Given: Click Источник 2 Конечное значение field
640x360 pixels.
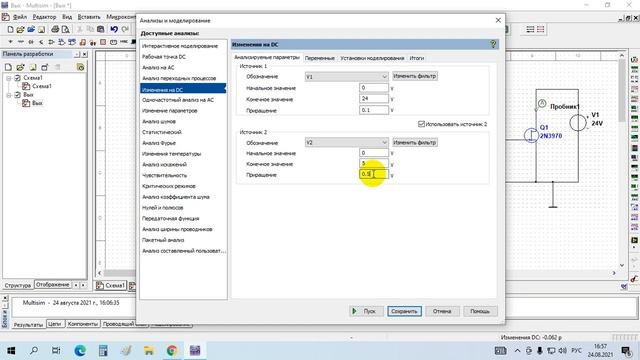Looking at the screenshot, I should point(374,164).
